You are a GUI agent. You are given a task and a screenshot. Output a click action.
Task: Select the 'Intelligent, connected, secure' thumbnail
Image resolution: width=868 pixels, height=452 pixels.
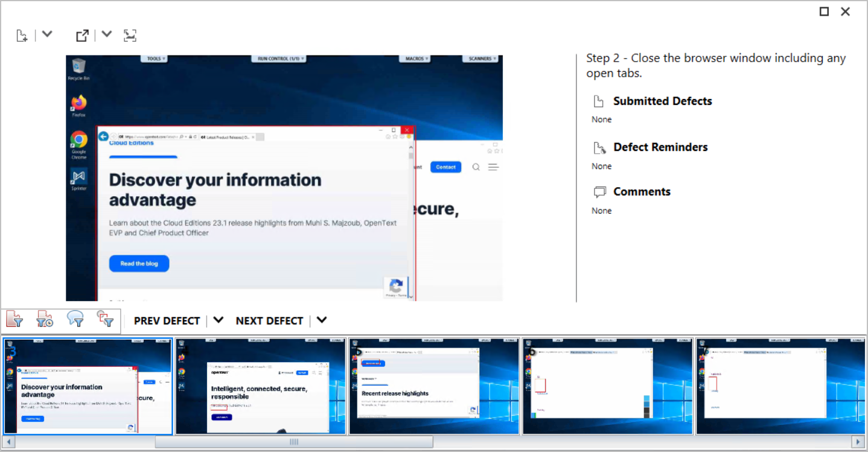pyautogui.click(x=261, y=386)
